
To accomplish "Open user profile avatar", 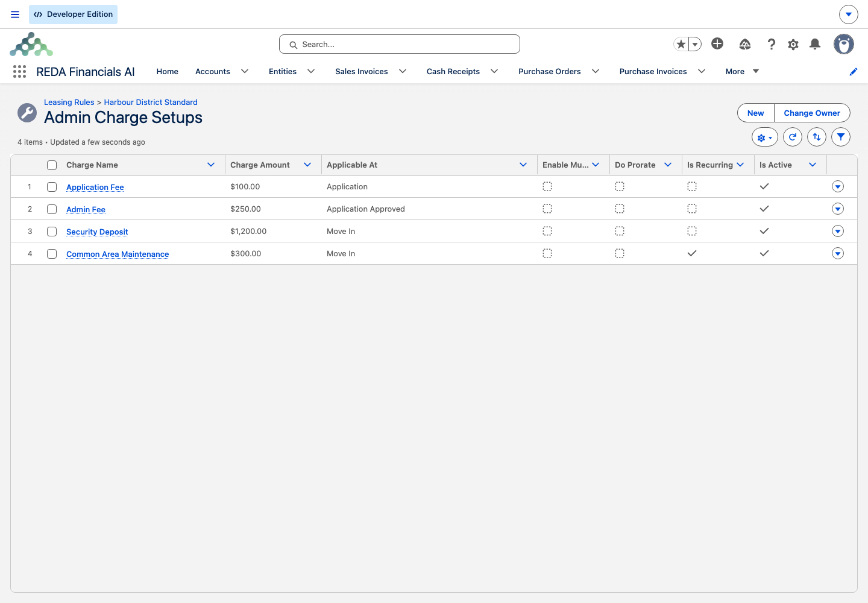I will (844, 44).
